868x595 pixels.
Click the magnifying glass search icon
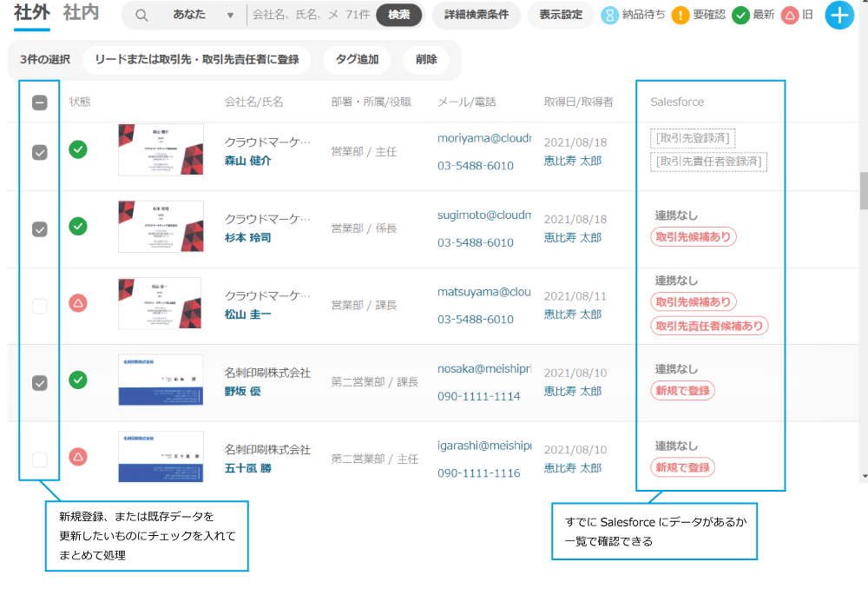[x=141, y=16]
